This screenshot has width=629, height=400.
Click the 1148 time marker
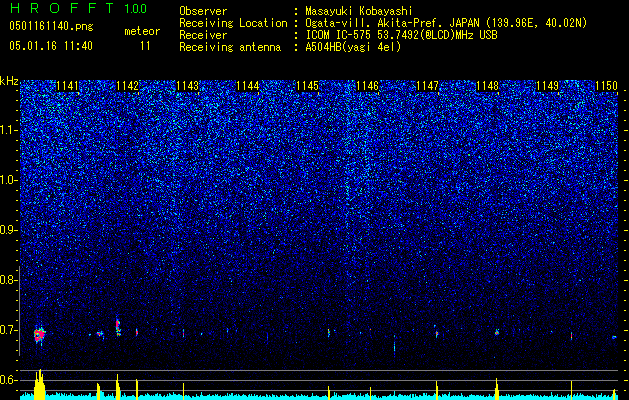click(487, 86)
